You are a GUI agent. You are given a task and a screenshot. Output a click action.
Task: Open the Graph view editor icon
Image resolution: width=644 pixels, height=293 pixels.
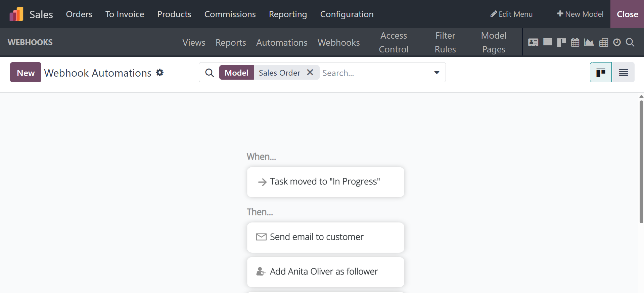tap(589, 42)
